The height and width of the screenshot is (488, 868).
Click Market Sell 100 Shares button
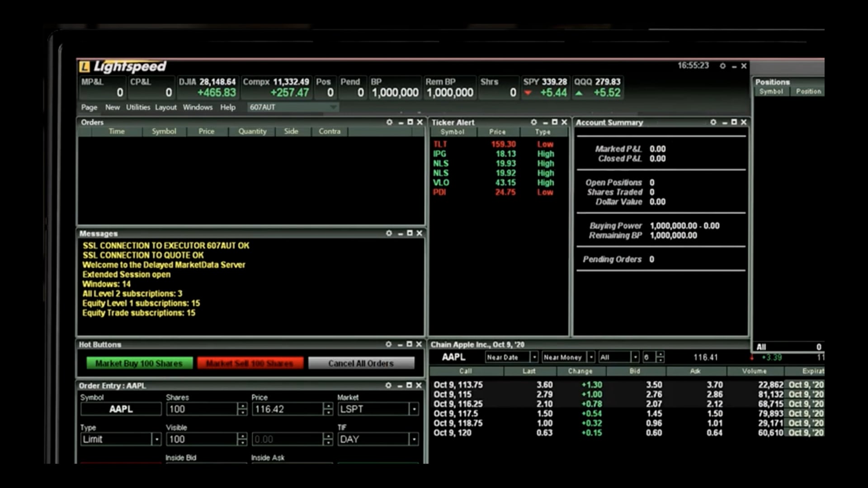click(x=250, y=363)
